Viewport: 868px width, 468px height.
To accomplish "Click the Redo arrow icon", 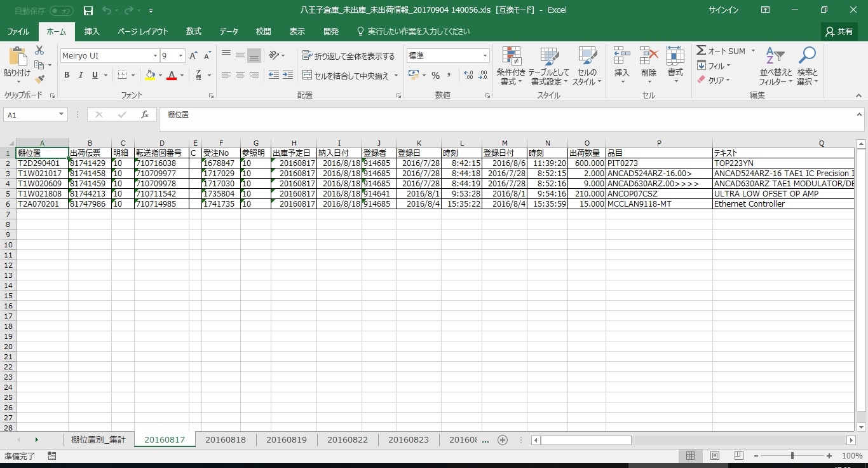I will coord(128,11).
